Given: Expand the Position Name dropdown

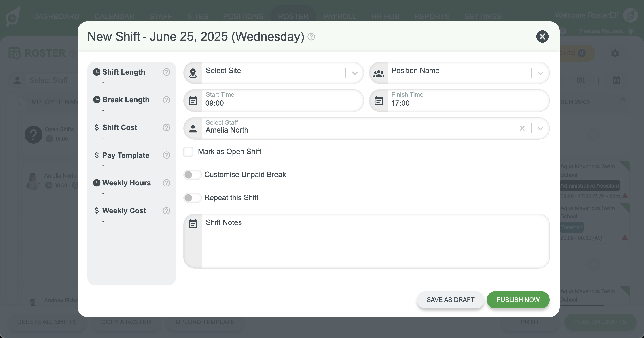Looking at the screenshot, I should 540,73.
